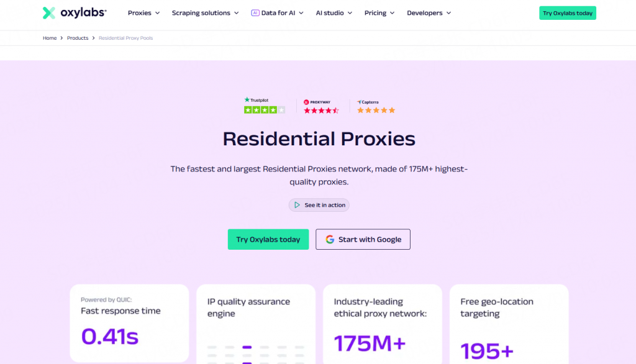Click the Proxyway review badge
The image size is (636, 364).
[320, 106]
